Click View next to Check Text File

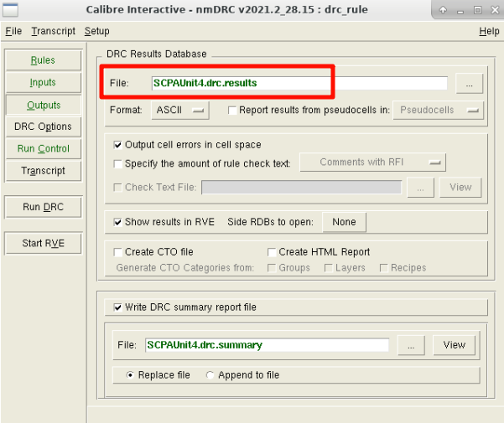460,188
